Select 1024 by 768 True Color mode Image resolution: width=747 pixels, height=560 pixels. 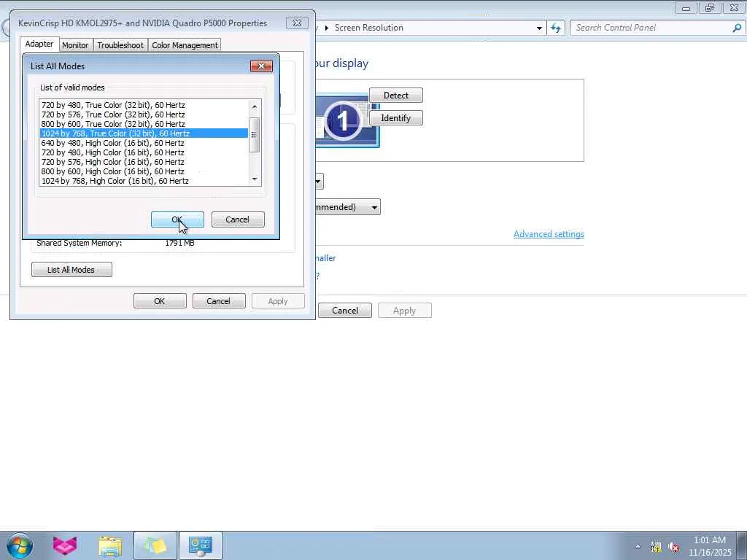click(x=144, y=133)
